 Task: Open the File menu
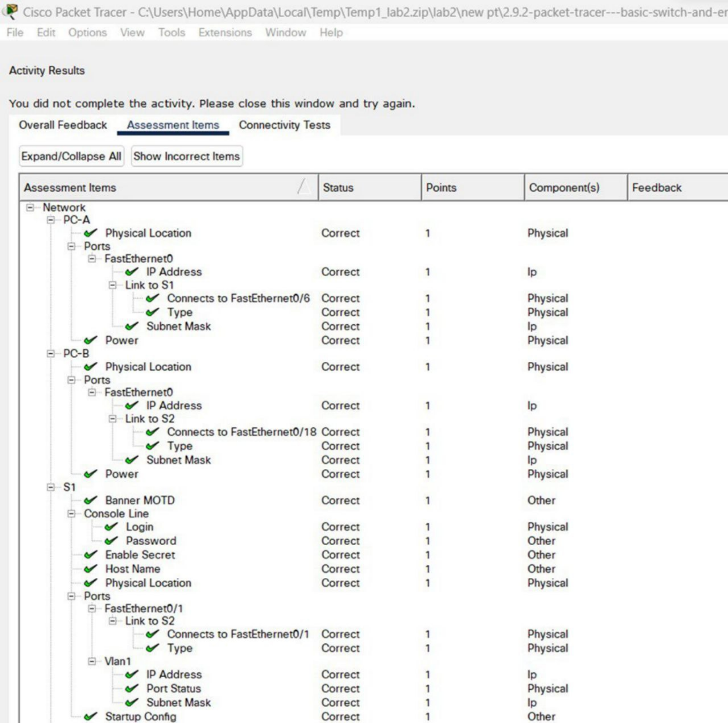15,32
